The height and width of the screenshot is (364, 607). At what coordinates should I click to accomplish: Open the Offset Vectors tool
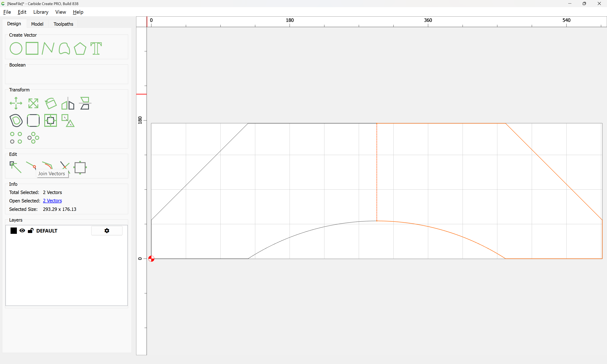(16, 120)
